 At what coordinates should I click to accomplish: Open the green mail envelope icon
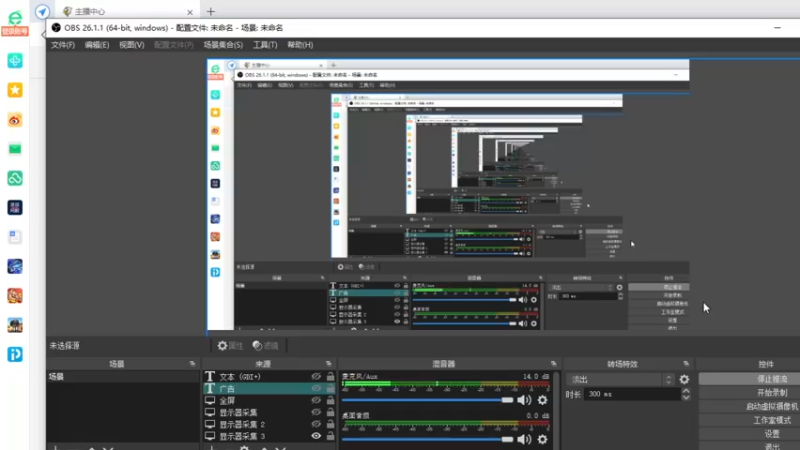pos(15,149)
